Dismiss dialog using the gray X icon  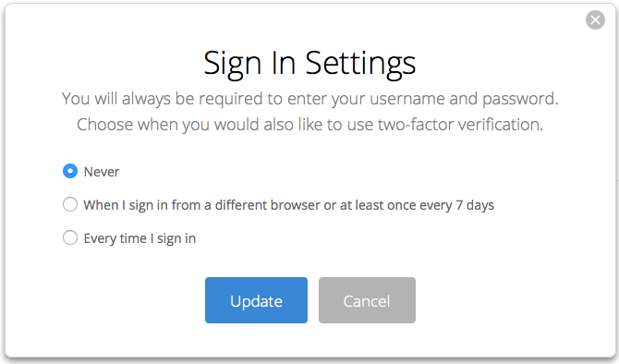595,19
